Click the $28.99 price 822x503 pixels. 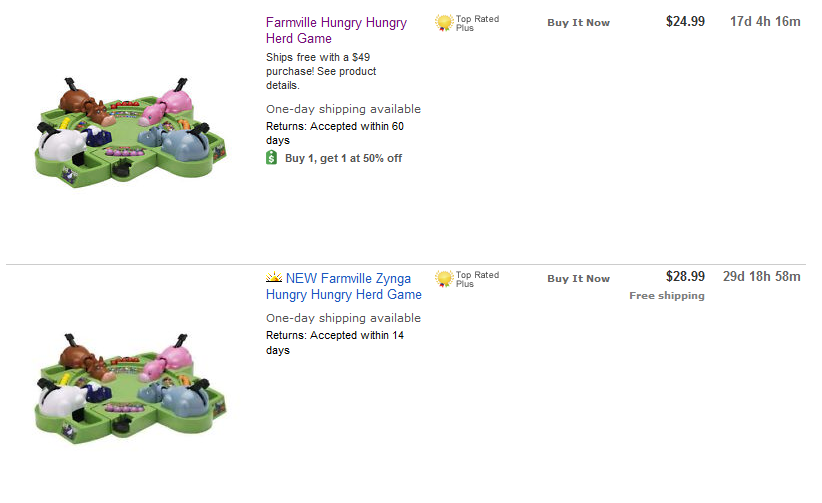pyautogui.click(x=685, y=276)
